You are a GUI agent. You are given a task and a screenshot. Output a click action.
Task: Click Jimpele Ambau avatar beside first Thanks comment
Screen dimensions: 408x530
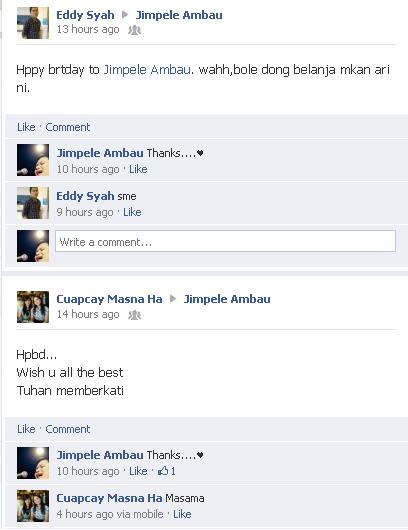[33, 160]
